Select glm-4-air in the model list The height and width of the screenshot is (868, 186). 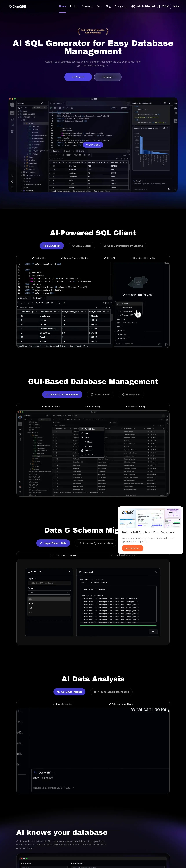[x=129, y=331]
